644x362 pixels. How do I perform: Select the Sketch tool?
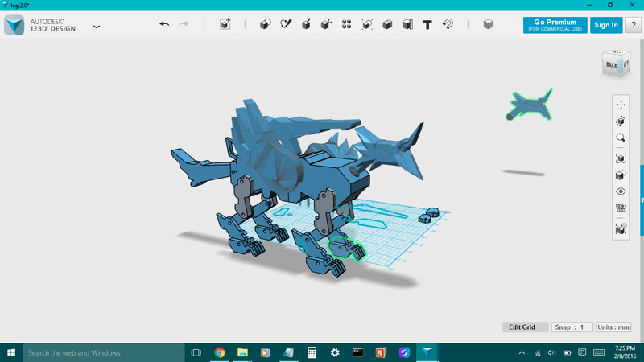(x=286, y=24)
